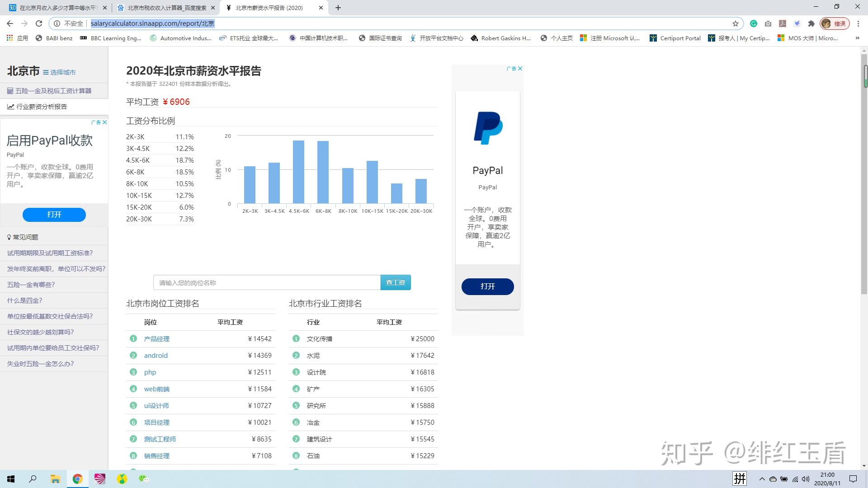Reload the current page

39,23
